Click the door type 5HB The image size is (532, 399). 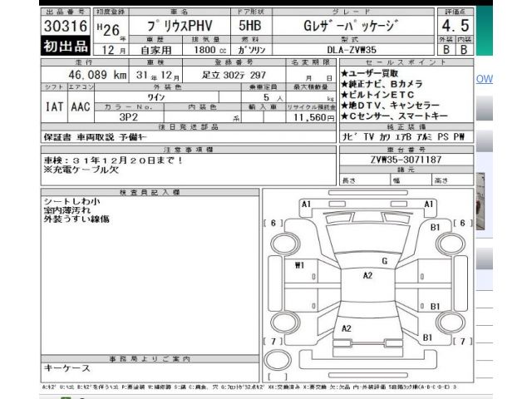pyautogui.click(x=250, y=26)
